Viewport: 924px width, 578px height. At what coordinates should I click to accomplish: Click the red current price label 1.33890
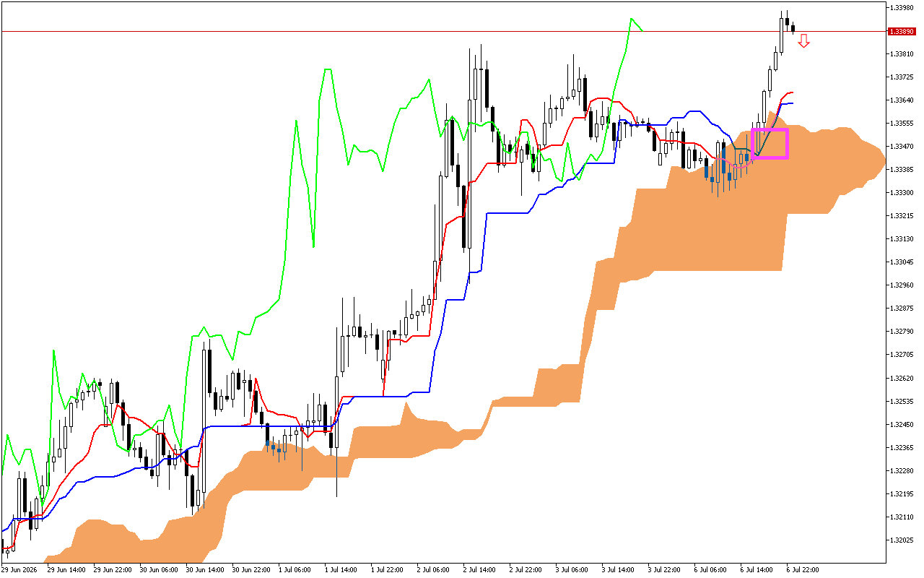(902, 31)
